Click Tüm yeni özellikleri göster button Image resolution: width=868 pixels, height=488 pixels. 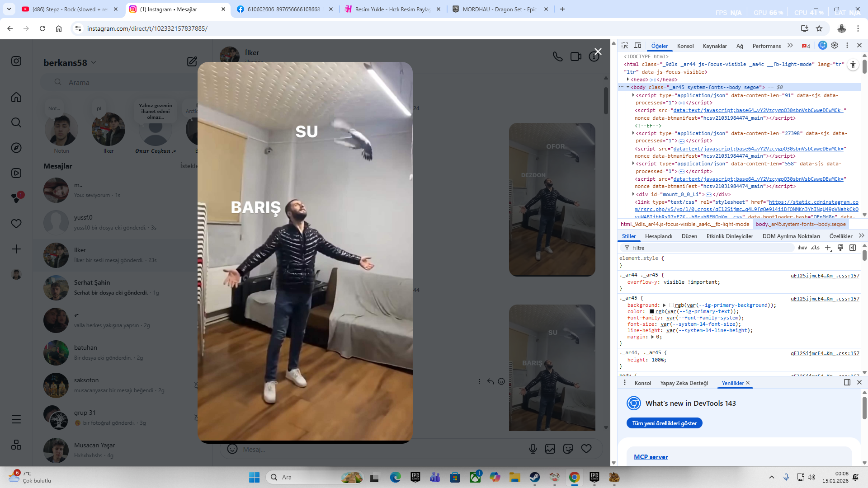[664, 423]
